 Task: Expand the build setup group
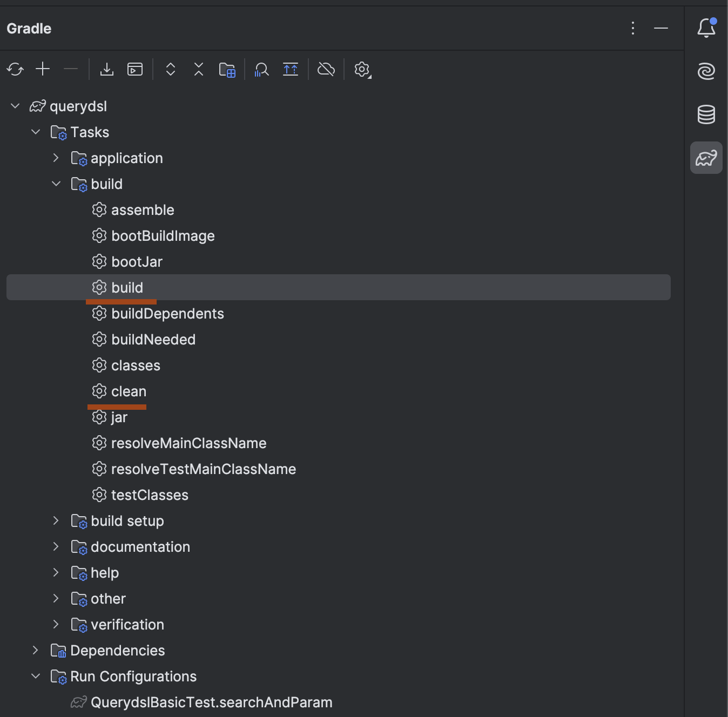pos(56,520)
